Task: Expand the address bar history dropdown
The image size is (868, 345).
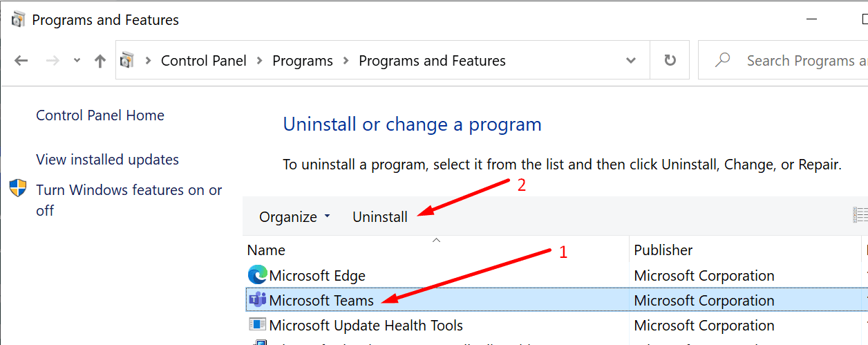Action: point(630,61)
